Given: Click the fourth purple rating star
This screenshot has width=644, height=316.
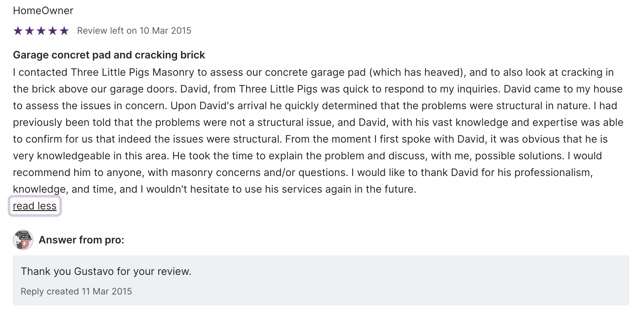Looking at the screenshot, I should click(53, 31).
